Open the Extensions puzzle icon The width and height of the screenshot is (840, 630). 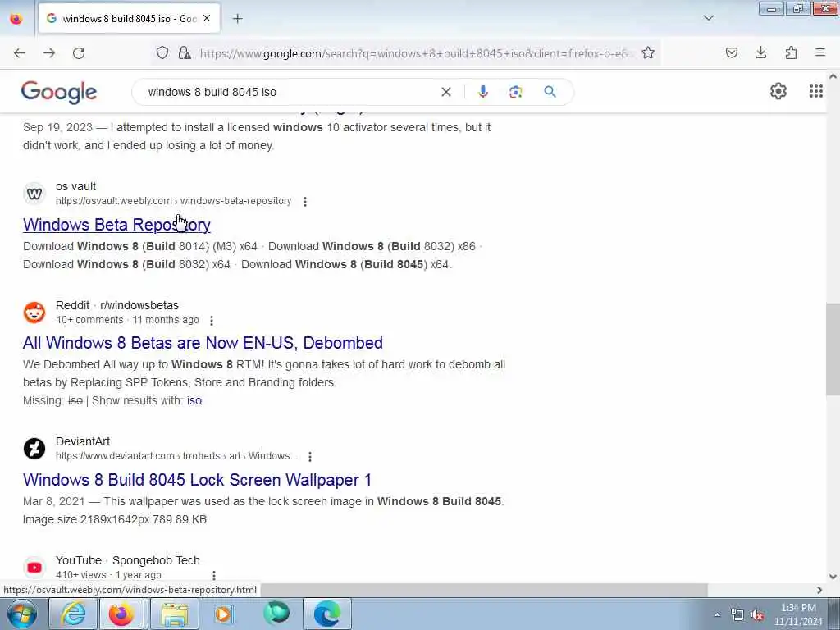tap(791, 52)
